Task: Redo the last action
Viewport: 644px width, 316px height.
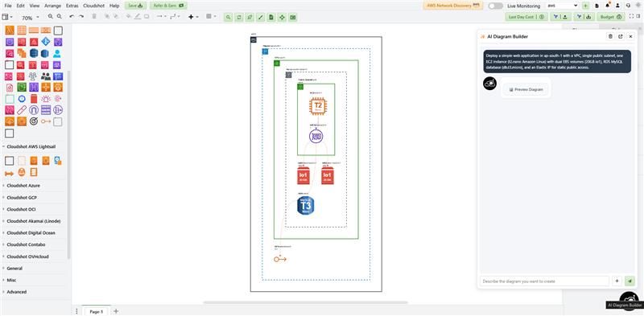Action: (x=81, y=16)
